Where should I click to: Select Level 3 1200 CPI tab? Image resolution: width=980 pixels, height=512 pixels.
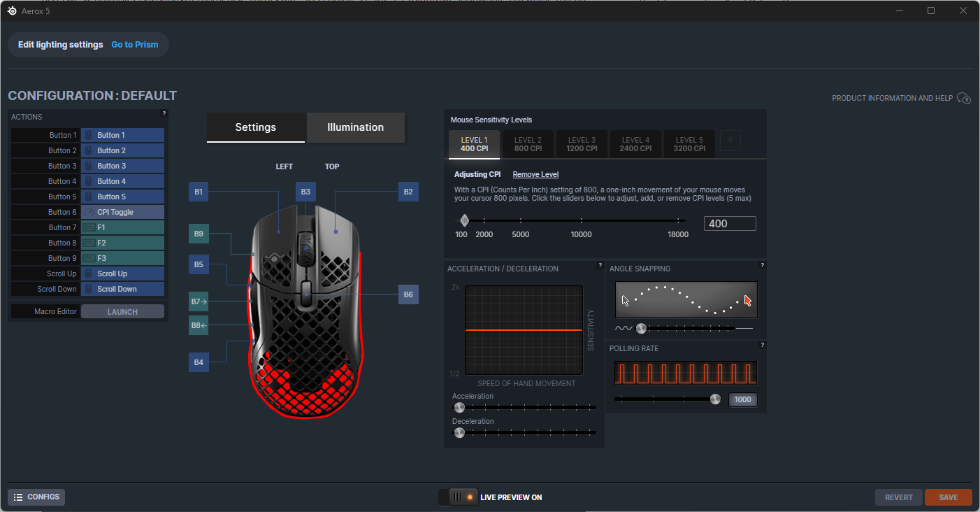tap(582, 144)
